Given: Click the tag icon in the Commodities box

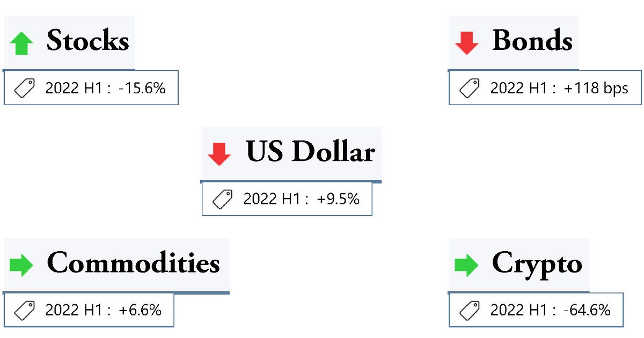Looking at the screenshot, I should click(x=24, y=310).
